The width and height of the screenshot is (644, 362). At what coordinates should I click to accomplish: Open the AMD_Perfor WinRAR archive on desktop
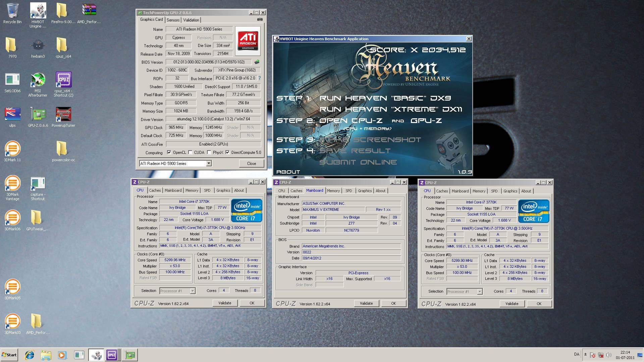coord(89,13)
